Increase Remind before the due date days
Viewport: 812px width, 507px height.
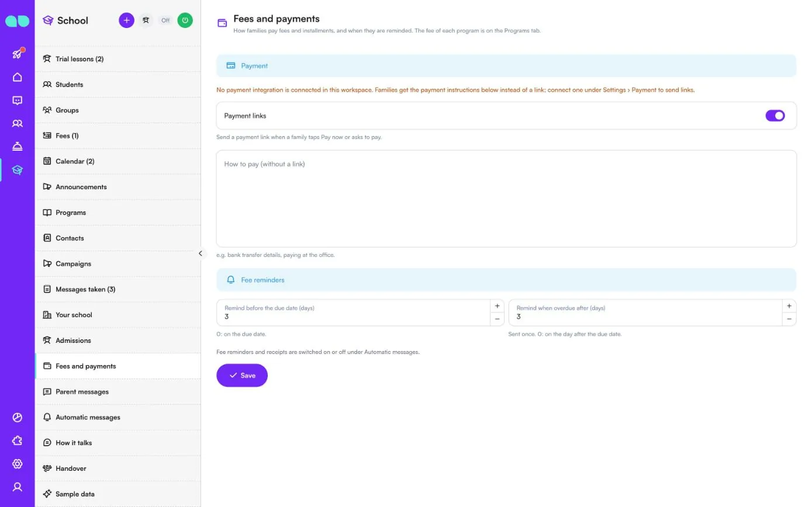tap(497, 306)
